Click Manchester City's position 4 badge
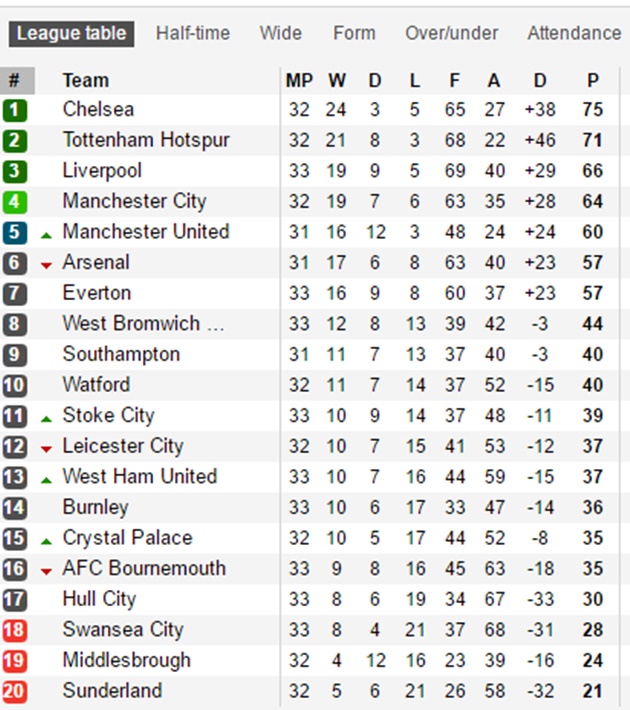 tap(16, 202)
